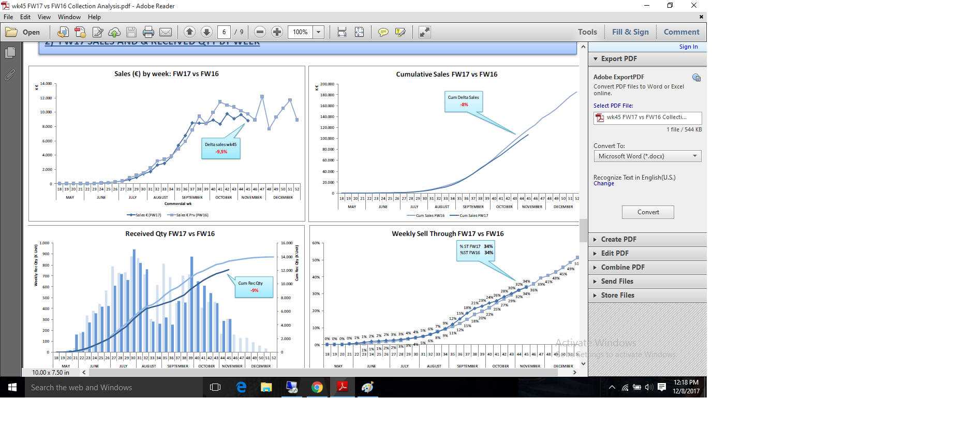980x442 pixels.
Task: Open the Window menu
Action: [x=69, y=17]
